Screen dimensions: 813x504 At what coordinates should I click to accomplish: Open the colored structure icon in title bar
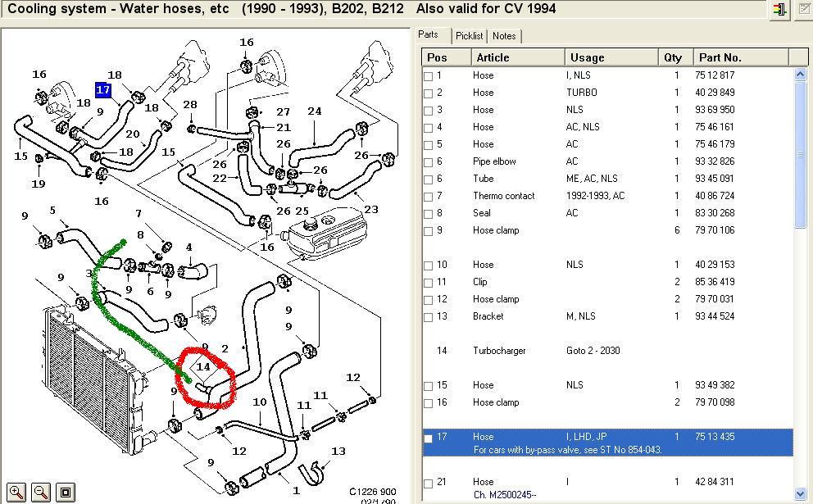point(779,9)
